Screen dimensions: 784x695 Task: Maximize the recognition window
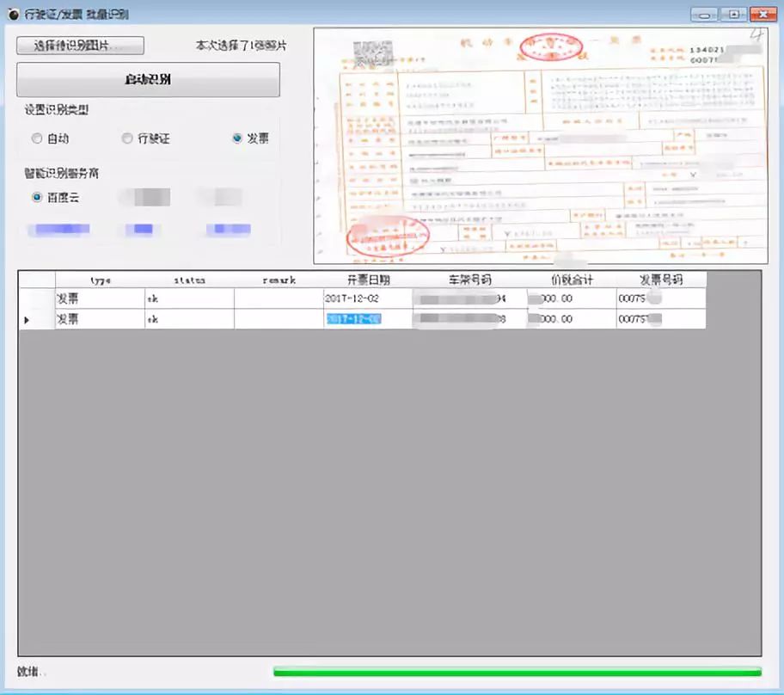[x=733, y=15]
